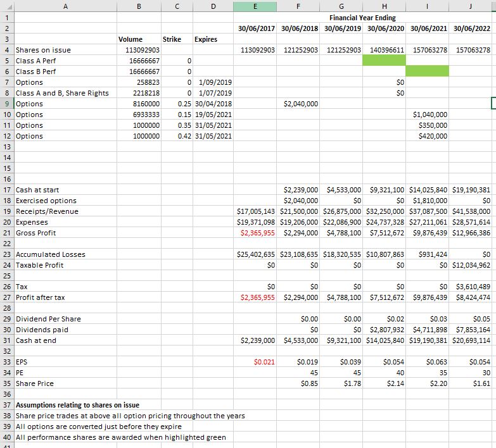This screenshot has height=448, width=496.
Task: Click the 'All performance shares are awarded' note
Action: pyautogui.click(x=121, y=437)
